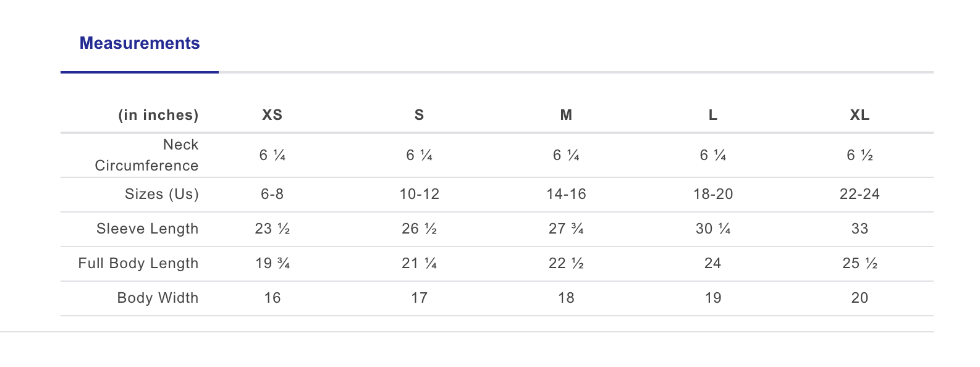
Task: Select the 14-16 US sizes cell
Action: pos(566,194)
